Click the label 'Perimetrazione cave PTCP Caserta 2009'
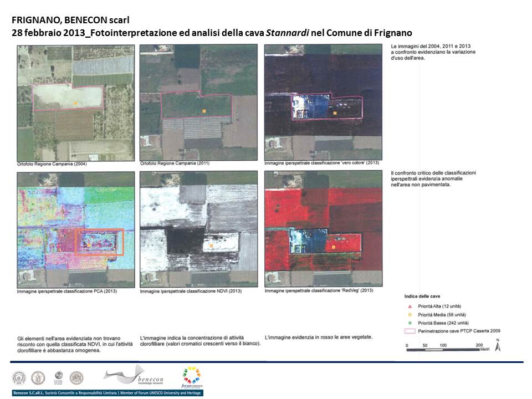 (459, 331)
